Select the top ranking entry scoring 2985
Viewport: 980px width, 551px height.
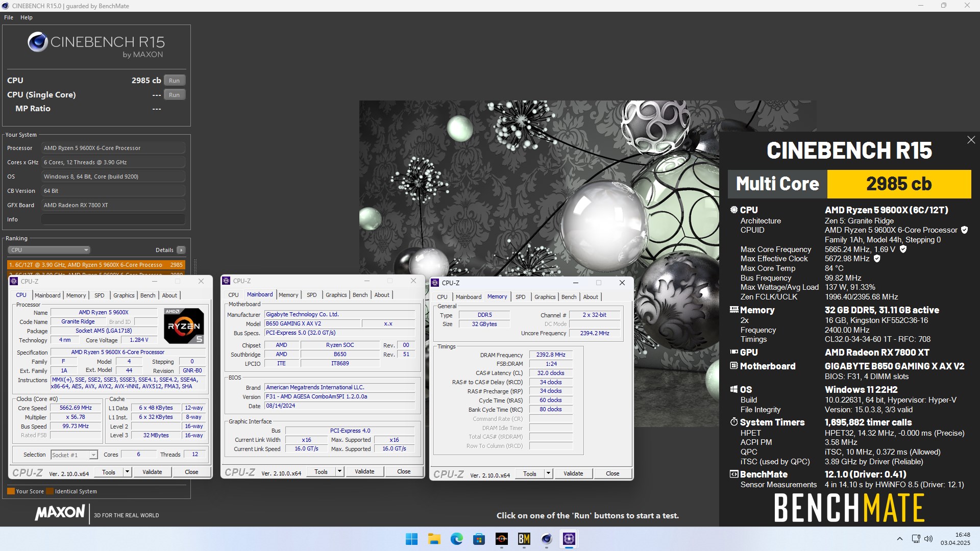pos(96,265)
